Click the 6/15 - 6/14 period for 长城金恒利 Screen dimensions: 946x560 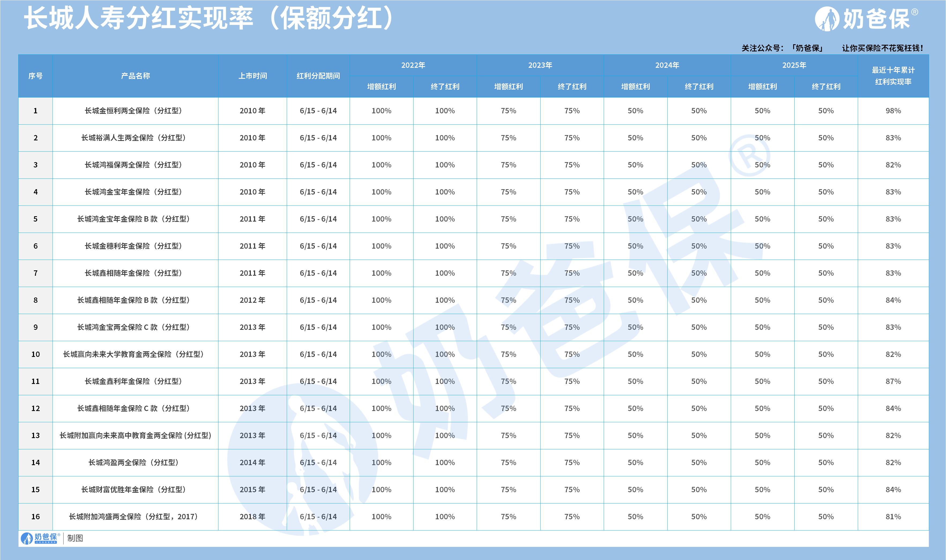coord(318,111)
